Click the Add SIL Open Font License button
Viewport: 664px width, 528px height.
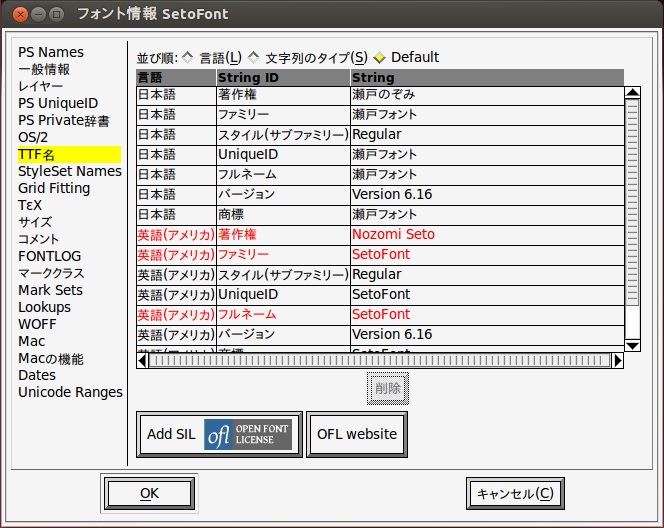click(219, 434)
